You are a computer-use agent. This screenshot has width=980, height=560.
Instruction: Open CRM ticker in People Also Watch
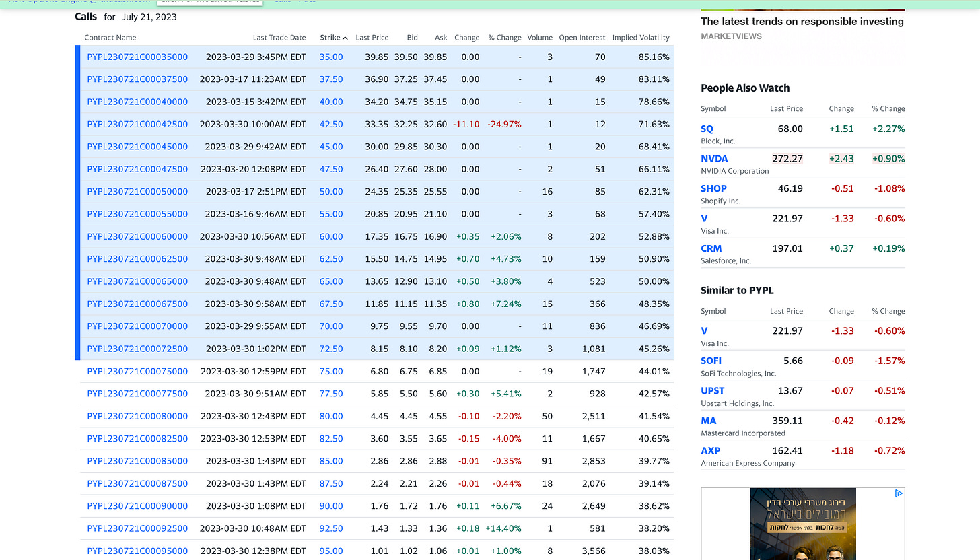711,248
